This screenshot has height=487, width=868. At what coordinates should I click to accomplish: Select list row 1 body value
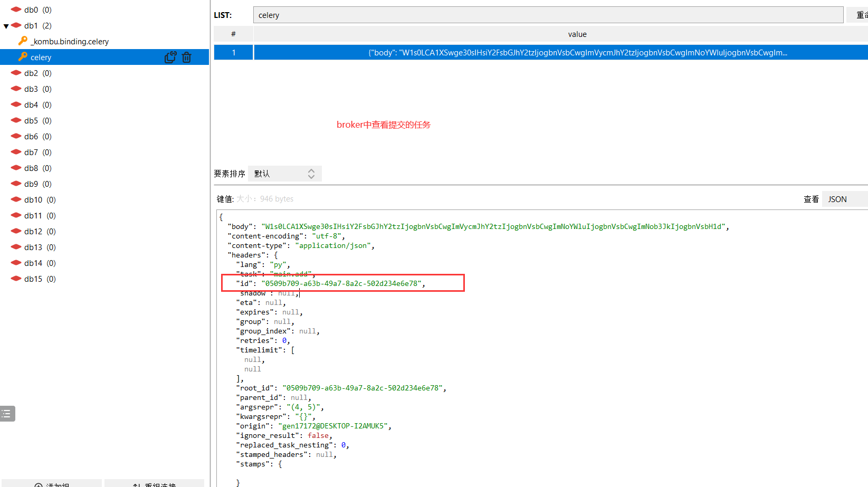561,52
